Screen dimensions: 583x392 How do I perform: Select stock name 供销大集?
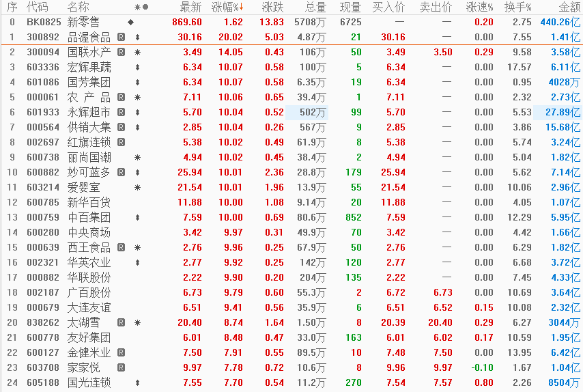[x=89, y=127]
